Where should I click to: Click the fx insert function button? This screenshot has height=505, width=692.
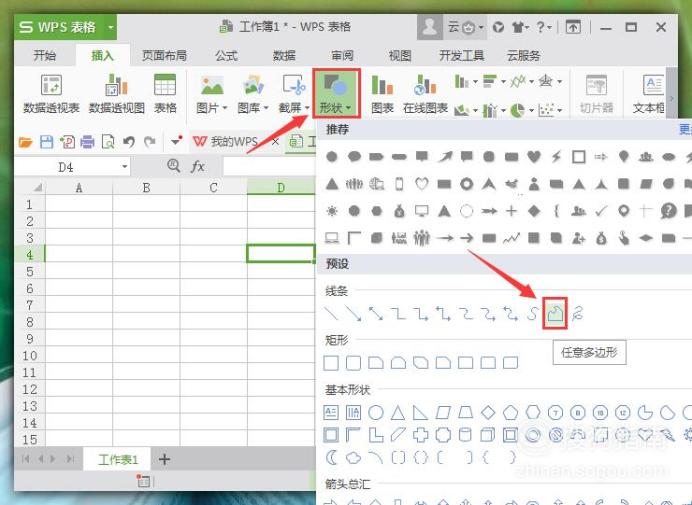pyautogui.click(x=198, y=166)
